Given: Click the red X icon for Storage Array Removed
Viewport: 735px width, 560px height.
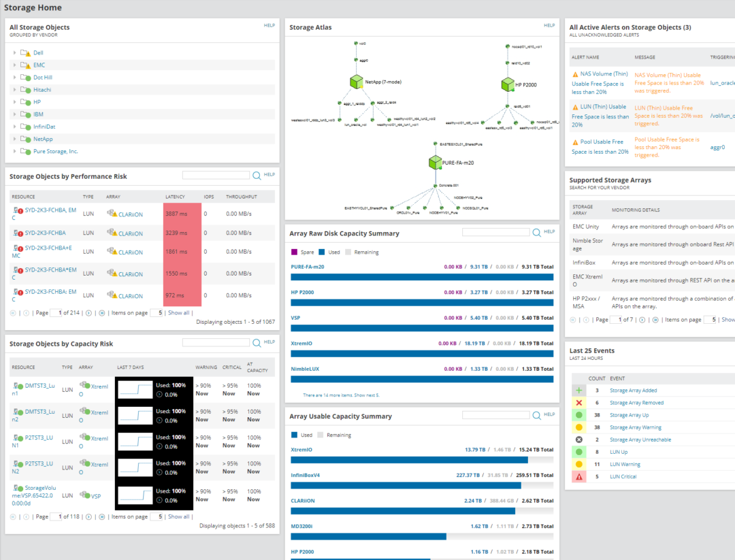Looking at the screenshot, I should click(x=579, y=403).
